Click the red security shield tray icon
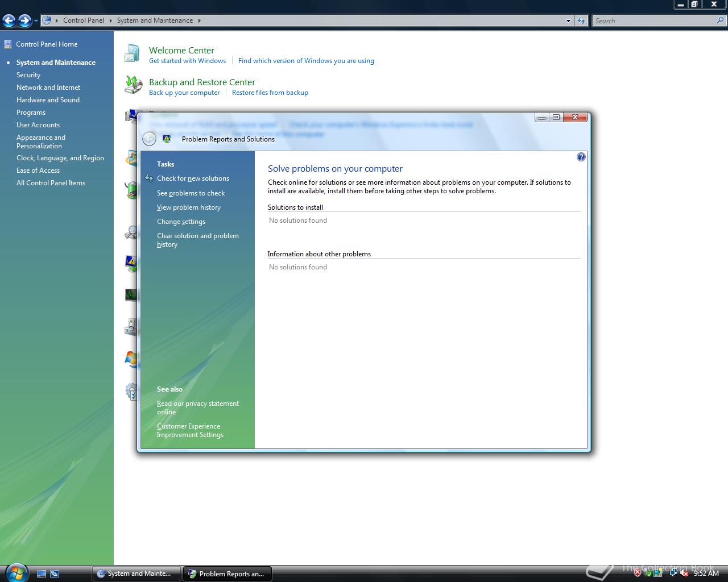This screenshot has height=582, width=728. tap(638, 573)
